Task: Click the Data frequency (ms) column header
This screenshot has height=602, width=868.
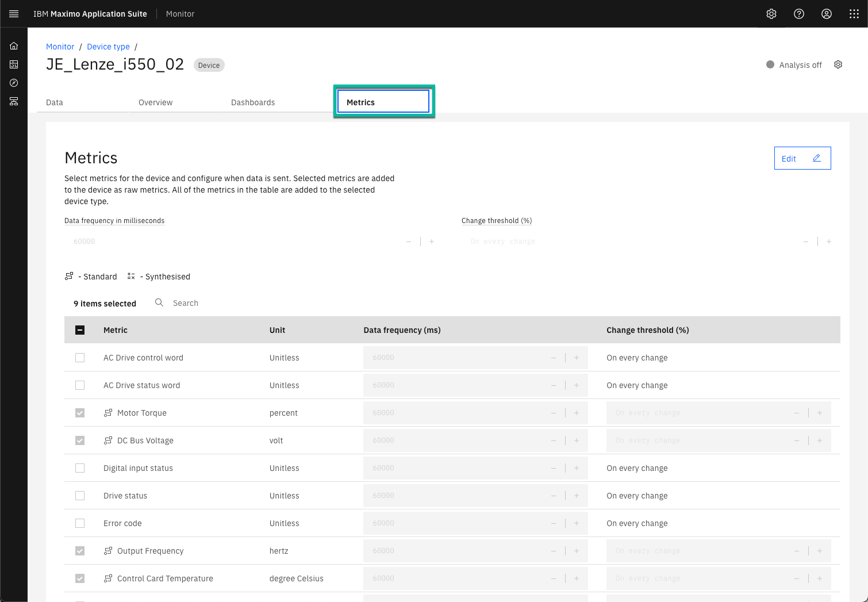Action: click(402, 330)
